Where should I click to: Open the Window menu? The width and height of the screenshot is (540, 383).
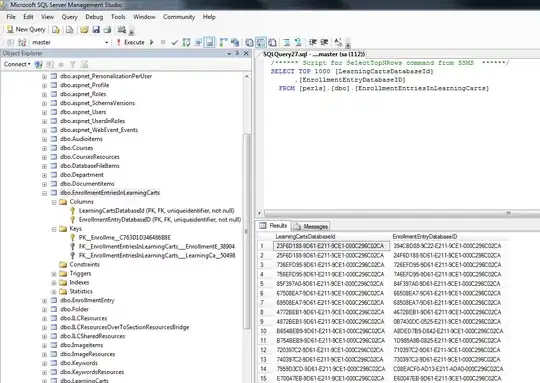144,17
